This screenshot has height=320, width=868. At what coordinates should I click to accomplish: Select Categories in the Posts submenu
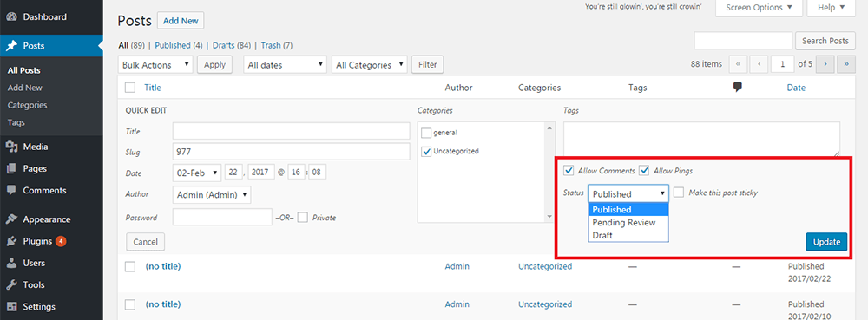28,105
